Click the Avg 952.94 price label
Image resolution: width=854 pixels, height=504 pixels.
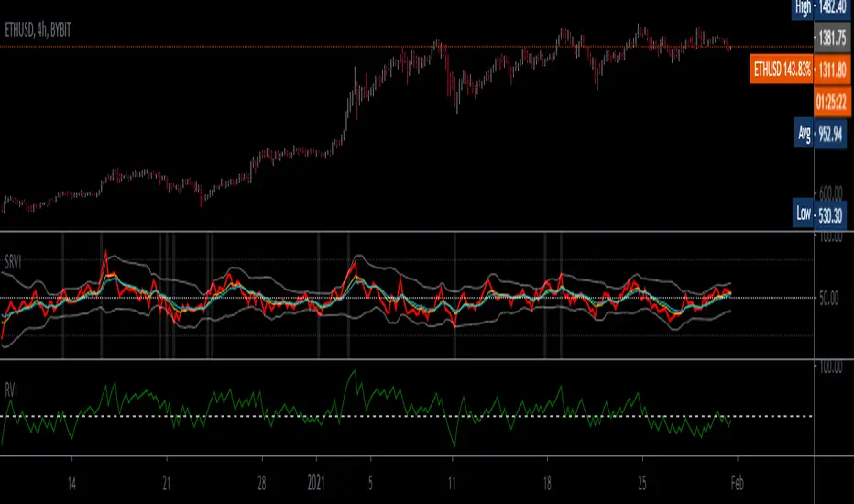[821, 134]
